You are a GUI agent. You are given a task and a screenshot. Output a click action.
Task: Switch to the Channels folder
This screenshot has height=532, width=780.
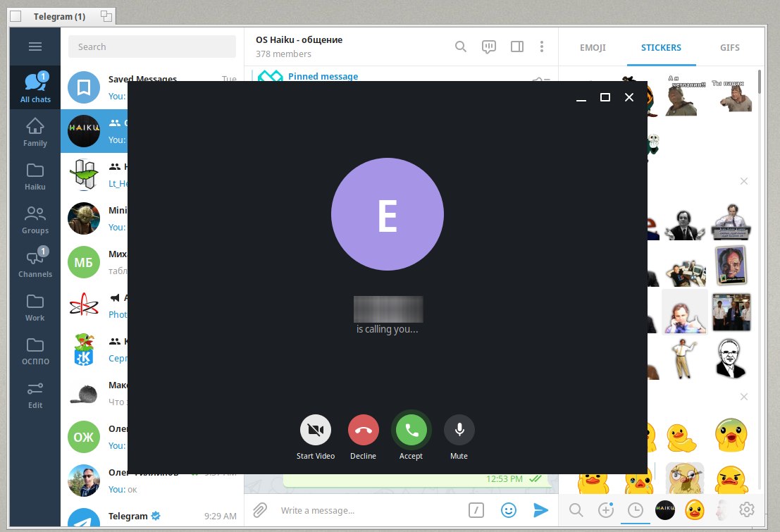pyautogui.click(x=35, y=264)
